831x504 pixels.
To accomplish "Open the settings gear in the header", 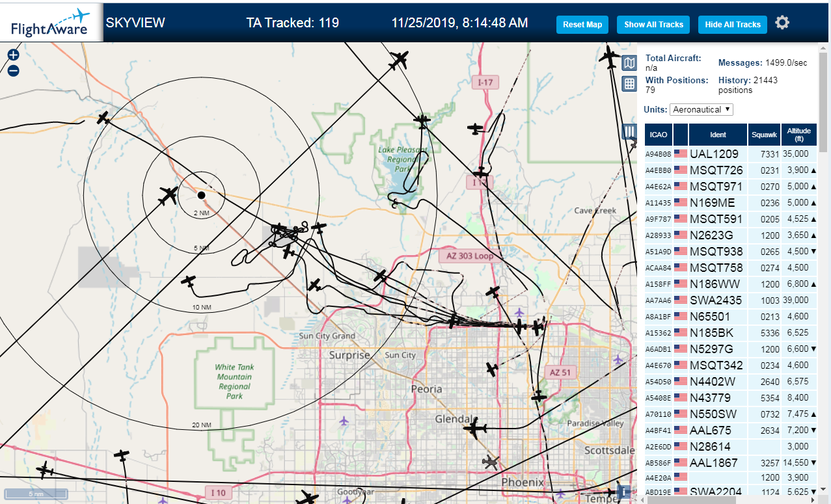I will coord(782,23).
